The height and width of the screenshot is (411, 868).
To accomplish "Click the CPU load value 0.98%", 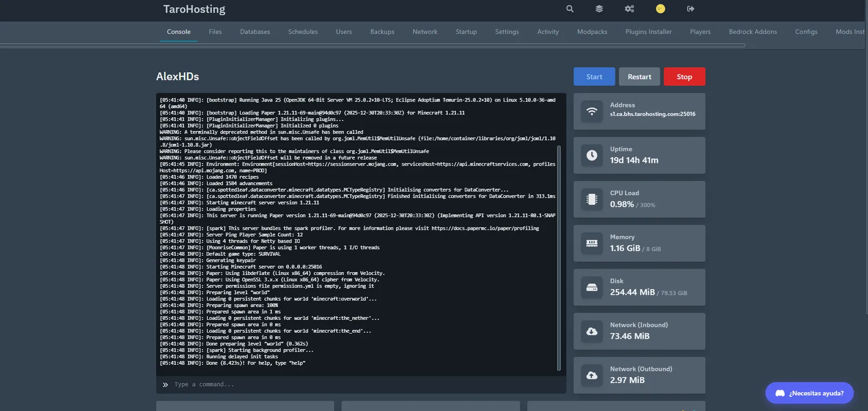I will click(x=622, y=204).
